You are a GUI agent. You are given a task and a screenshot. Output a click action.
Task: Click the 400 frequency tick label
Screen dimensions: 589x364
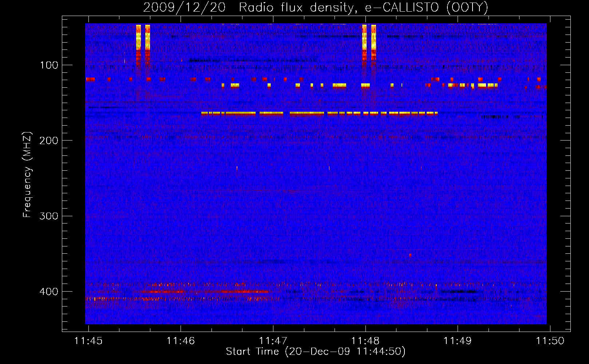(49, 292)
